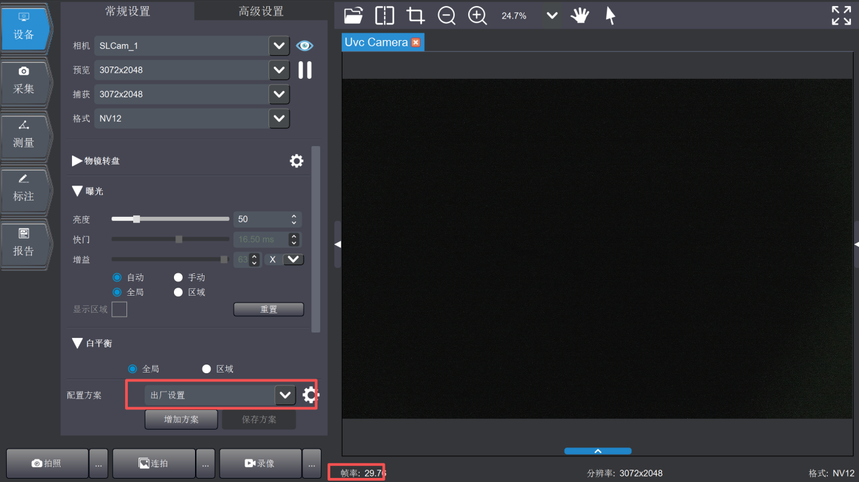Click the split view compare icon
Viewport: 859px width, 482px height.
[384, 15]
